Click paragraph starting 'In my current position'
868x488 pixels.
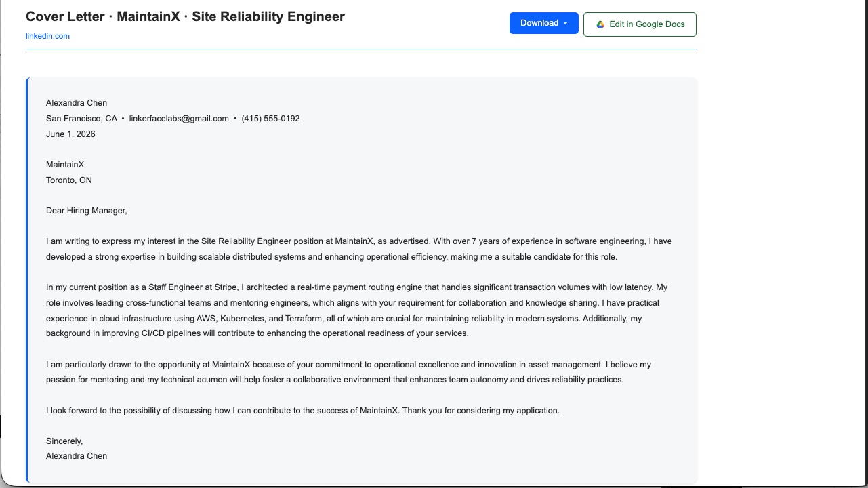click(357, 310)
